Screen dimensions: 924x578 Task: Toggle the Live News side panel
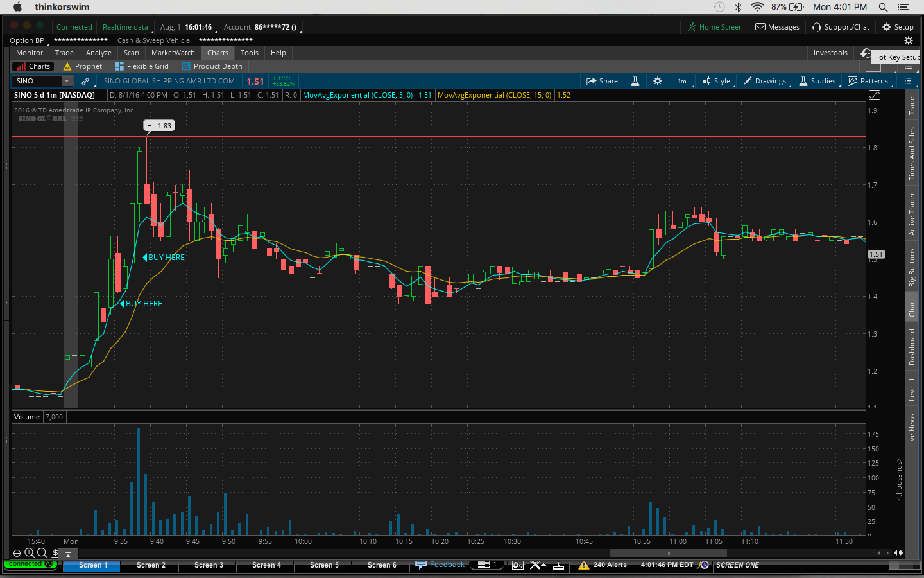click(x=912, y=430)
